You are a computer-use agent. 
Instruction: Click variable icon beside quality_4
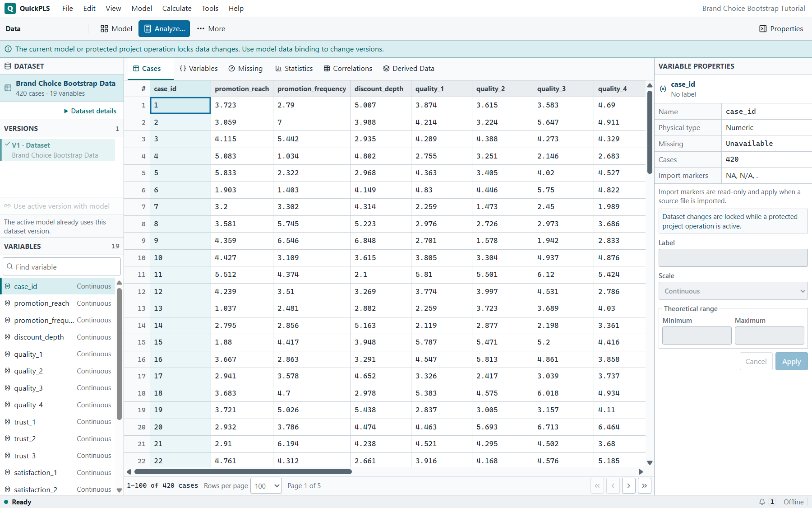coord(8,405)
